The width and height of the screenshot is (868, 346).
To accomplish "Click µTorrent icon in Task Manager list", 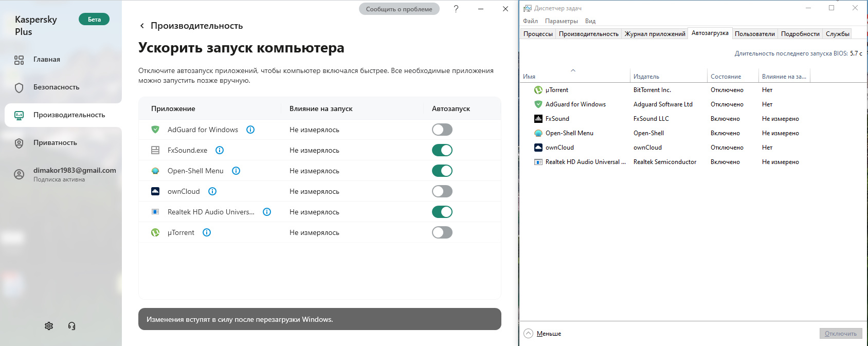I will point(538,90).
